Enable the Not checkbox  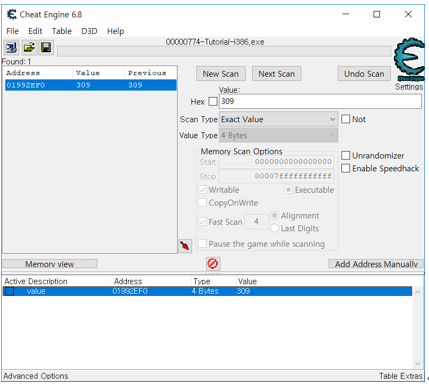(x=346, y=119)
